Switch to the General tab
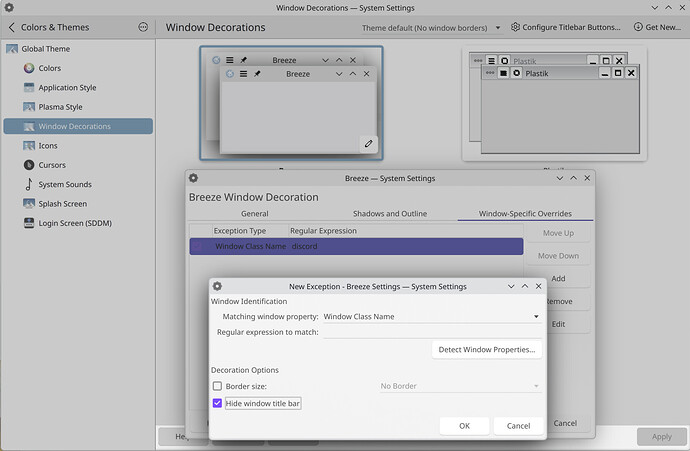This screenshot has width=690, height=451. click(255, 213)
